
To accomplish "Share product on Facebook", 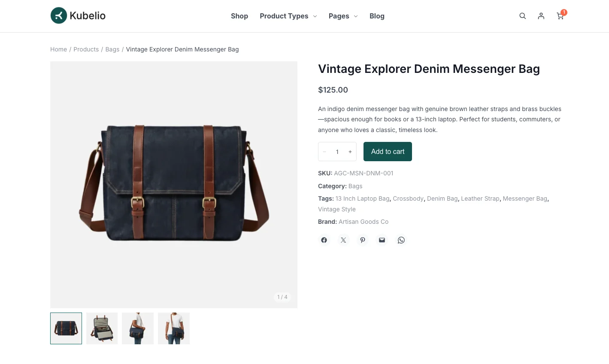I will tap(324, 240).
